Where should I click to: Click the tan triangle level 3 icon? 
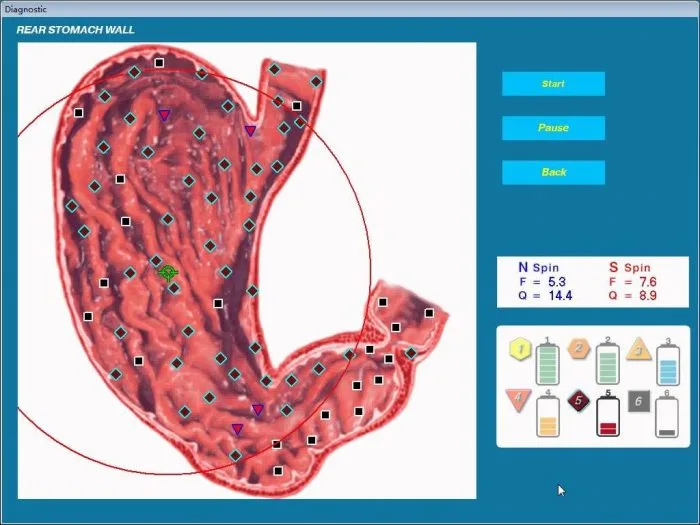tap(638, 349)
